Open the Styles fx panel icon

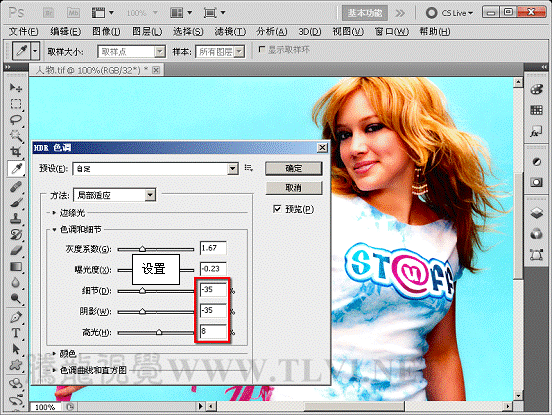[536, 132]
